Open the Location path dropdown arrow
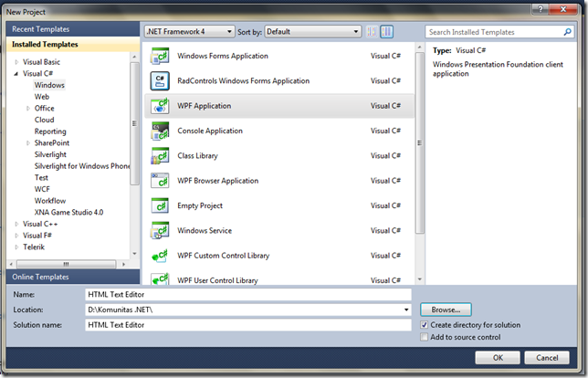 click(x=406, y=310)
